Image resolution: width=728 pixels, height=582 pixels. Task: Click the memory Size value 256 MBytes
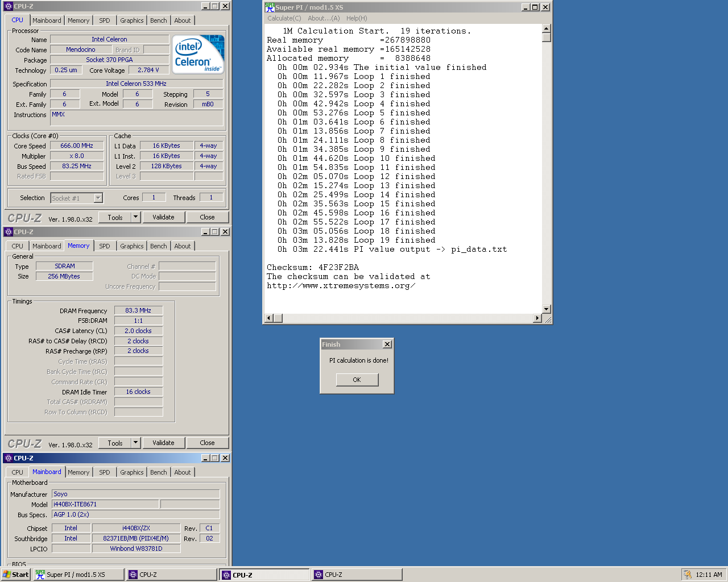[64, 276]
